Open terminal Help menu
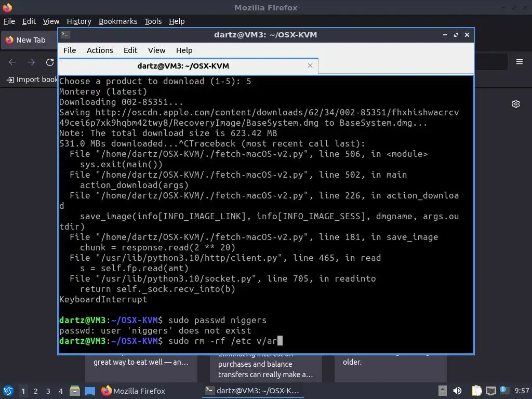Screen dimensions: 532x399 tap(184, 50)
